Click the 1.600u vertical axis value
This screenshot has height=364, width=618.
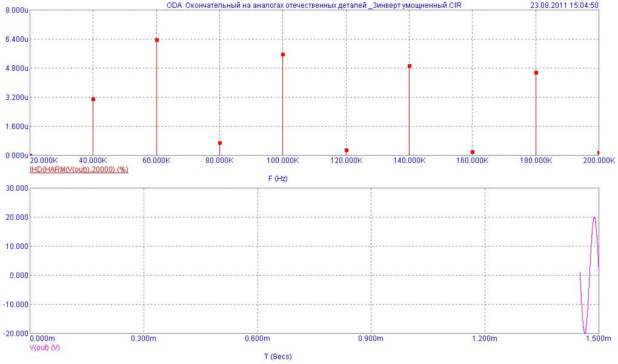17,127
